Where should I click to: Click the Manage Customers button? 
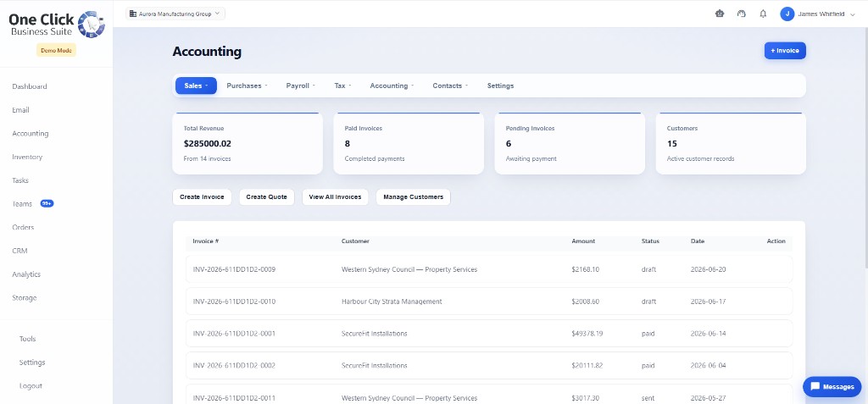[413, 197]
